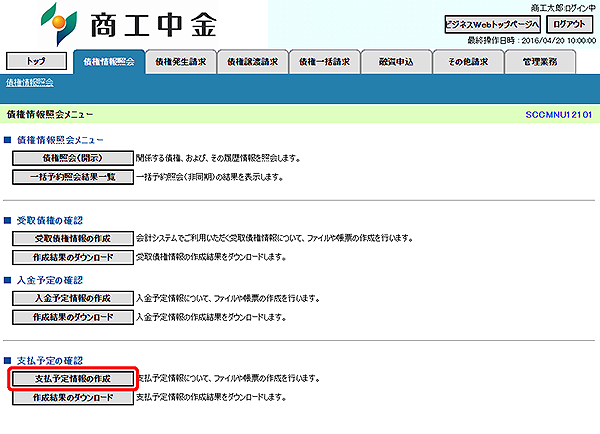
Task: Click description 関係する債権、および、その履歴情報を照会します。
Action: click(x=218, y=158)
